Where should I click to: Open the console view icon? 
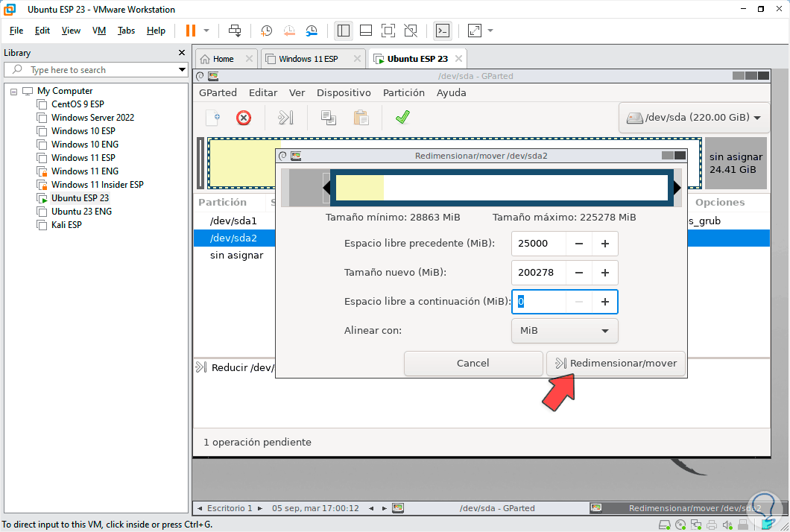click(443, 31)
